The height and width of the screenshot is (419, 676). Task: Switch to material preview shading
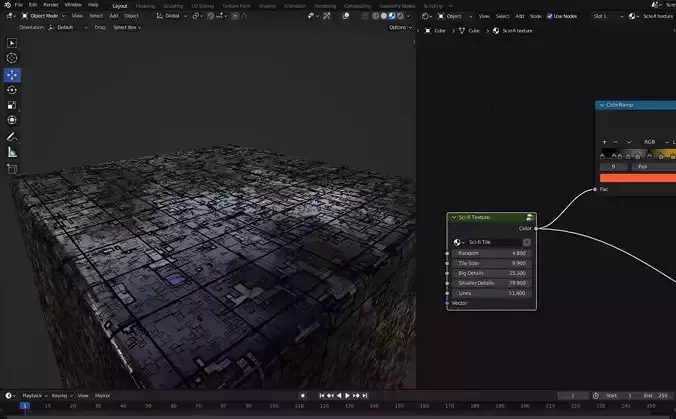[392, 16]
